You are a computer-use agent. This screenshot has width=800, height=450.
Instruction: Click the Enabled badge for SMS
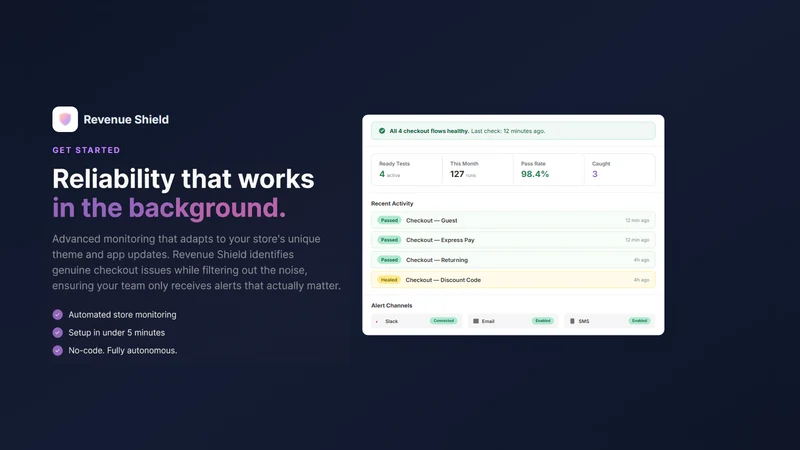pyautogui.click(x=639, y=321)
